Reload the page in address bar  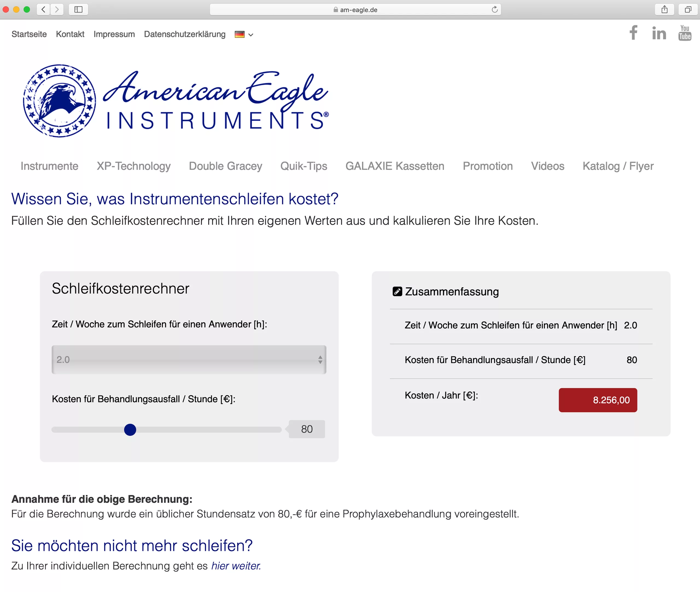point(494,9)
